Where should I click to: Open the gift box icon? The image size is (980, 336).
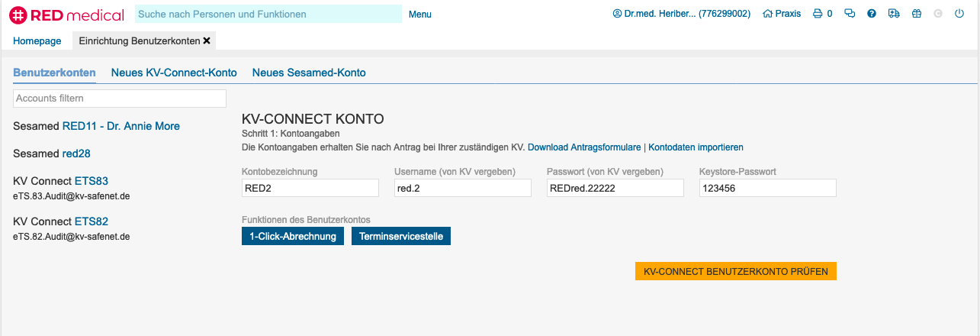[916, 14]
